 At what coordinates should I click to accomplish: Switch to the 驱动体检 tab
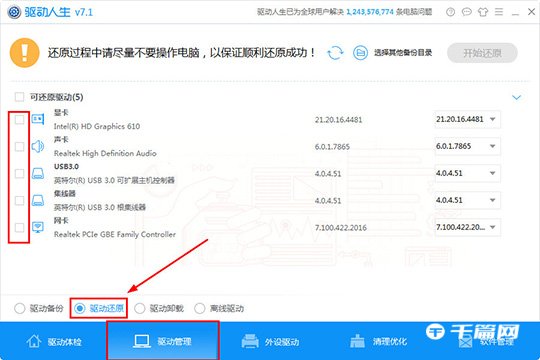(54, 341)
